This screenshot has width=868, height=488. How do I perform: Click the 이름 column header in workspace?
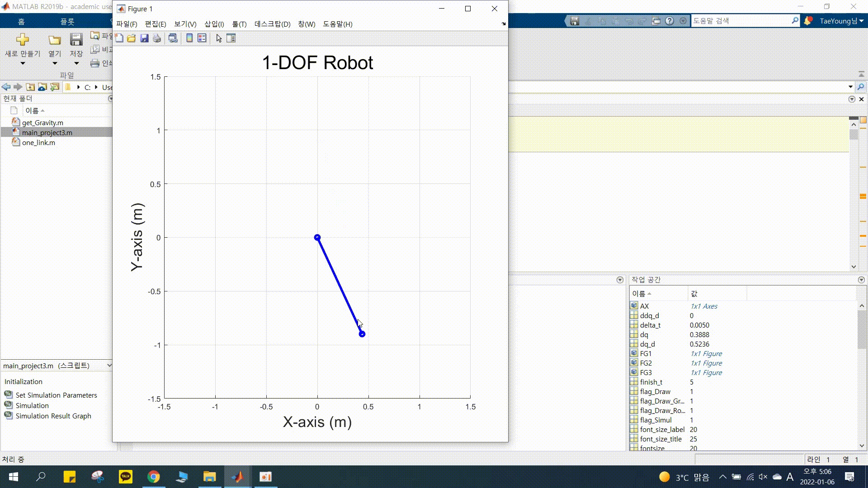tap(659, 294)
